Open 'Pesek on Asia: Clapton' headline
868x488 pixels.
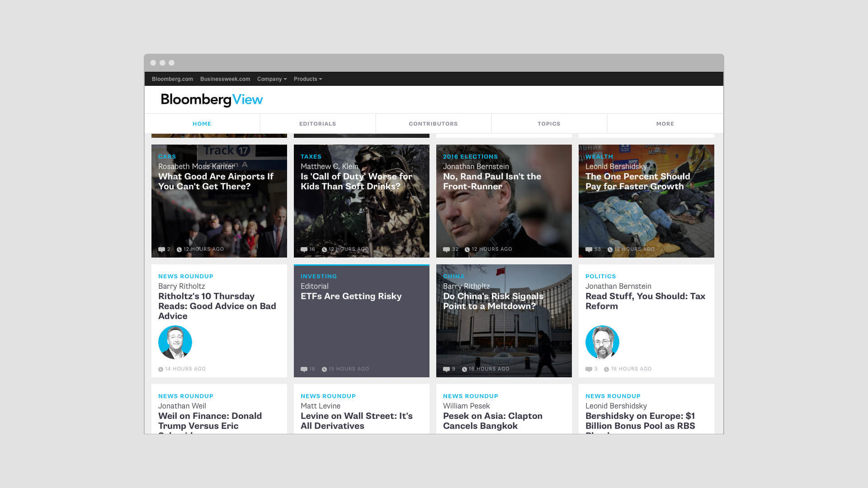point(492,421)
